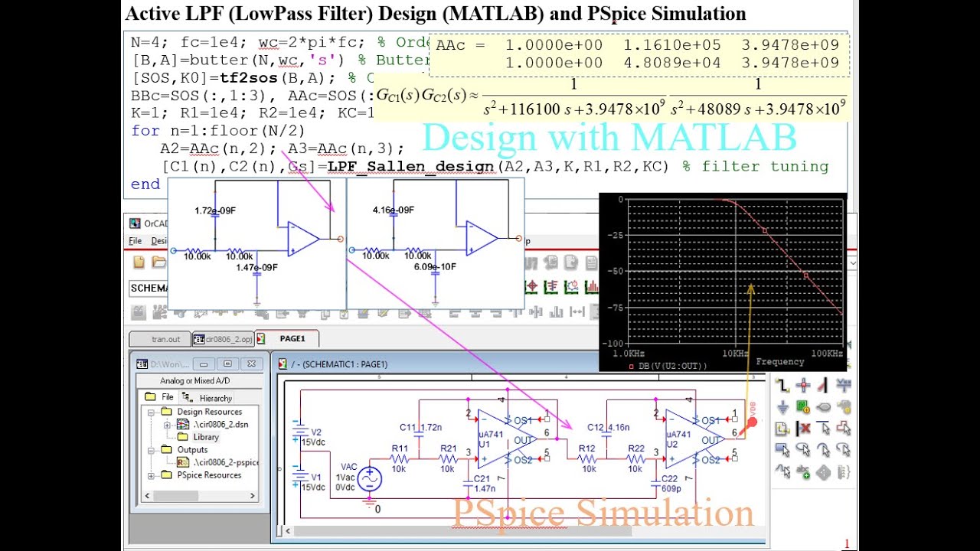This screenshot has width=980, height=551.
Task: Click the C11 capacitor label
Action: 407,427
